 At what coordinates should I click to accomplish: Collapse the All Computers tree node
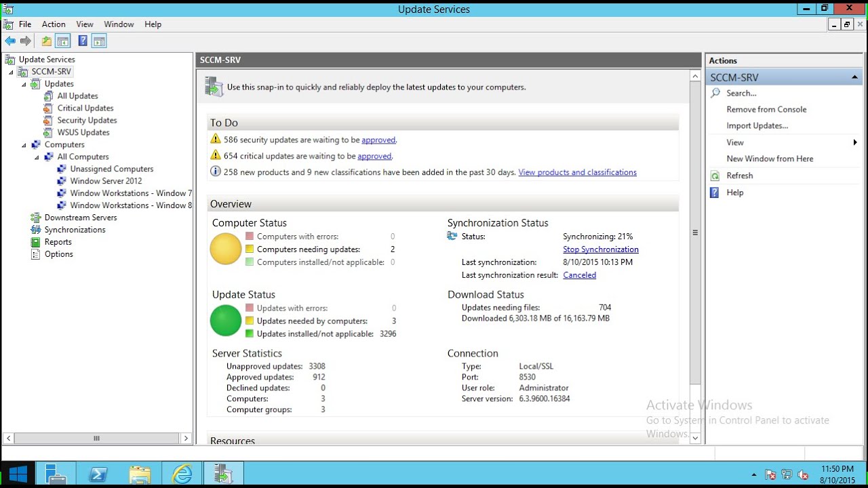coord(37,157)
